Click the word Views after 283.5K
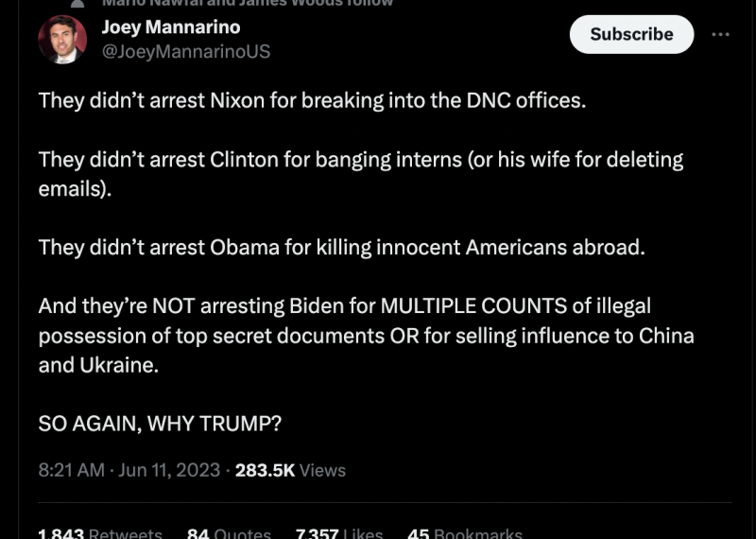The image size is (756, 539). 323,470
